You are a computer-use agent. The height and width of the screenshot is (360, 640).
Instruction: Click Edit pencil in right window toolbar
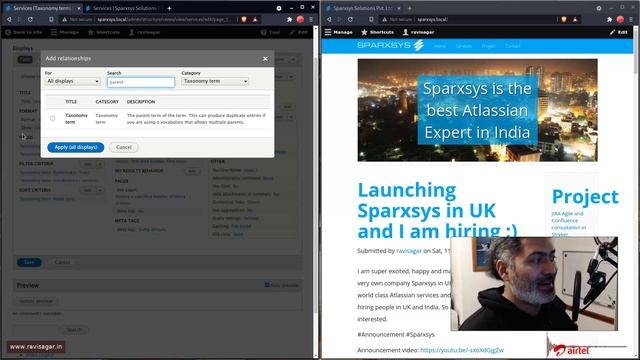619,32
